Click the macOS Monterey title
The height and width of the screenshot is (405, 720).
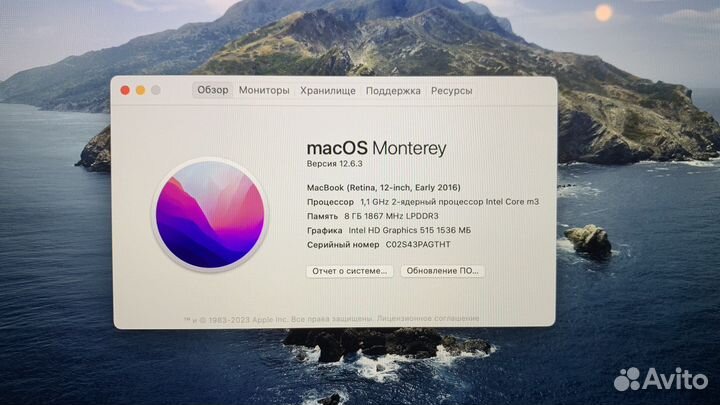coord(377,148)
